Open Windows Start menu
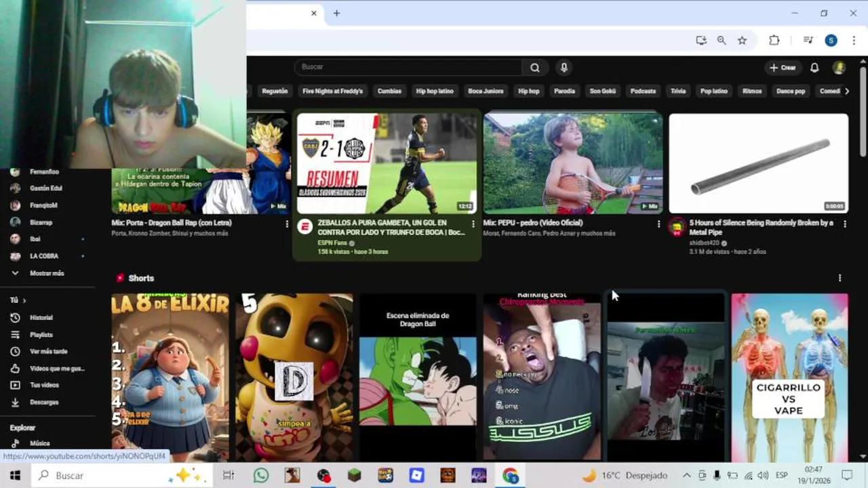The height and width of the screenshot is (488, 868). pos(15,476)
